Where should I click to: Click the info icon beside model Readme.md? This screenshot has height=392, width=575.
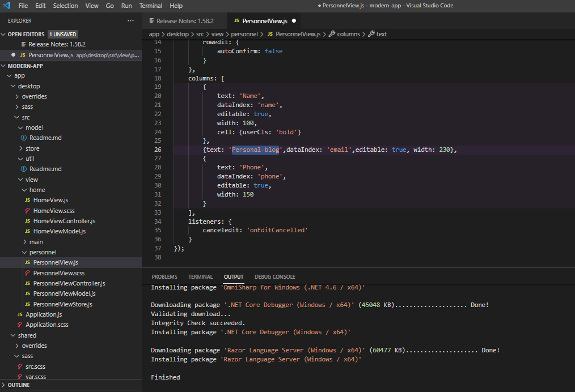[x=23, y=138]
